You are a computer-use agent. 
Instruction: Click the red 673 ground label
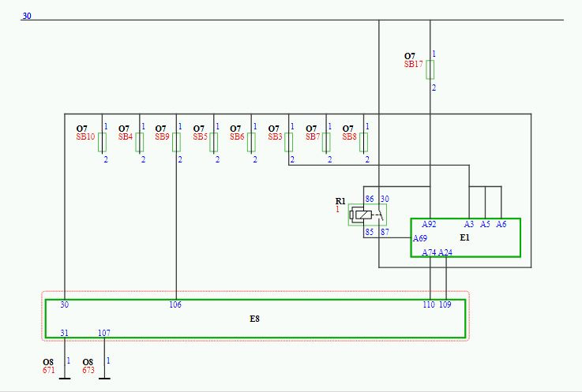pos(88,370)
